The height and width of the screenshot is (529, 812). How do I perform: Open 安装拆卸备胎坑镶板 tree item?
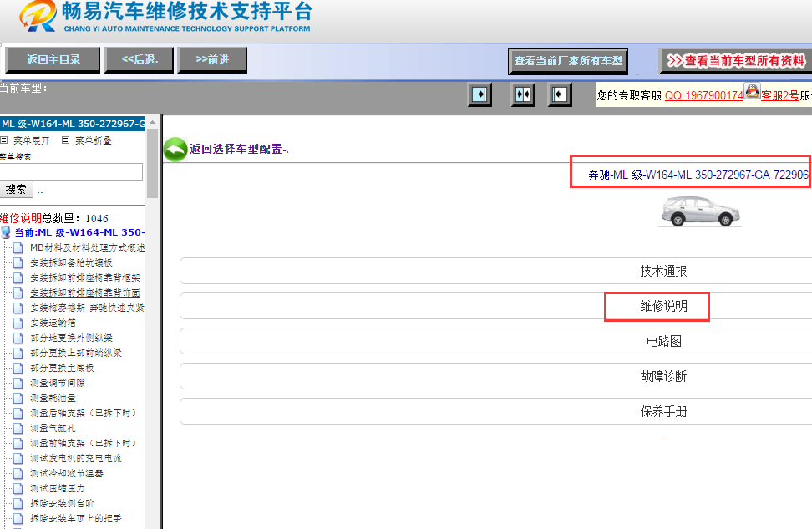click(71, 262)
